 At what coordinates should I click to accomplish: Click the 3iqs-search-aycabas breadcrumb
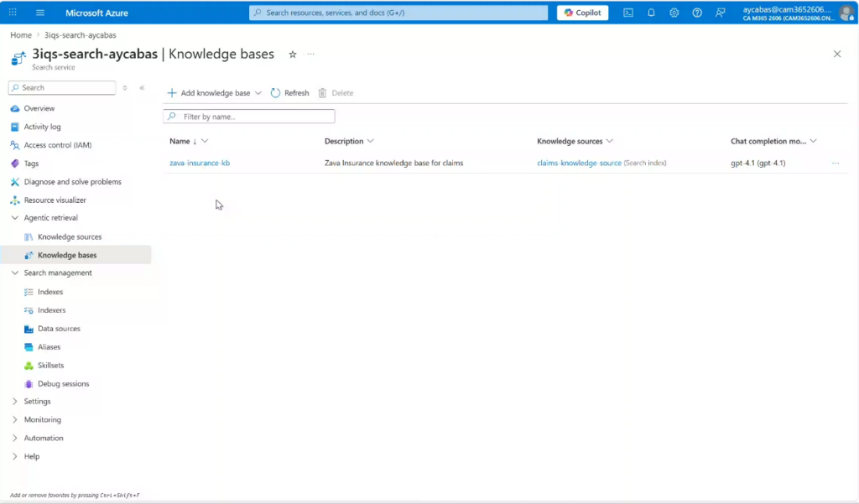(80, 34)
